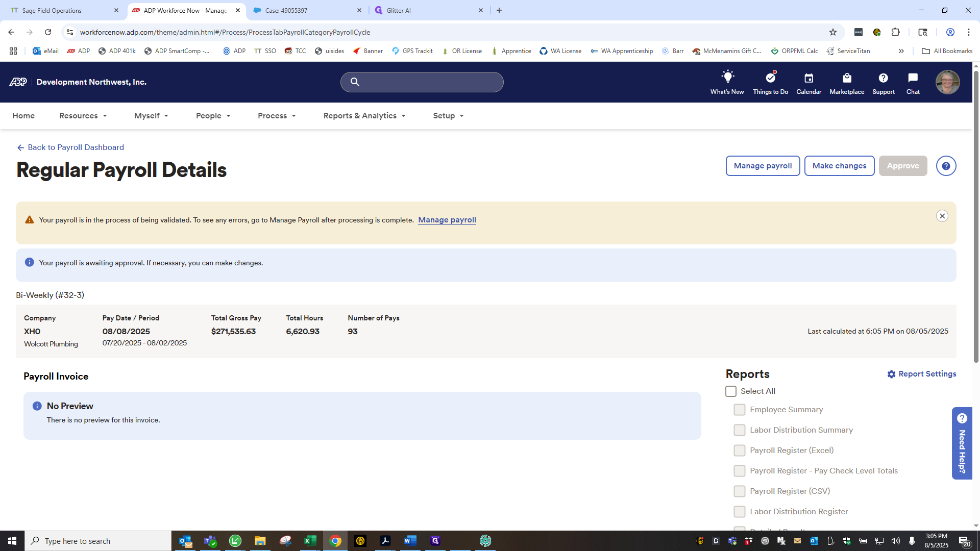The image size is (980, 551).
Task: Go back to Payroll Dashboard
Action: pos(70,147)
